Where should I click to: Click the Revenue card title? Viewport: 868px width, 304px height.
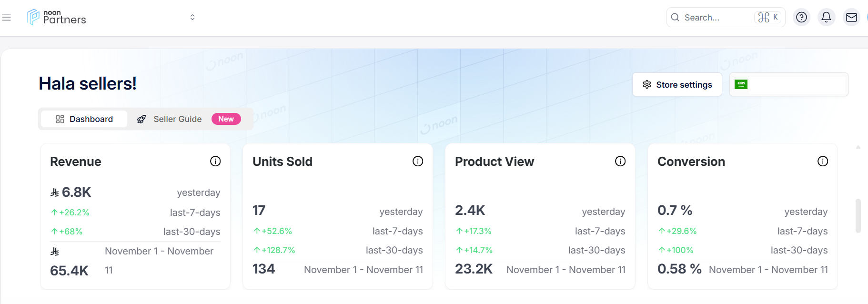pos(76,162)
